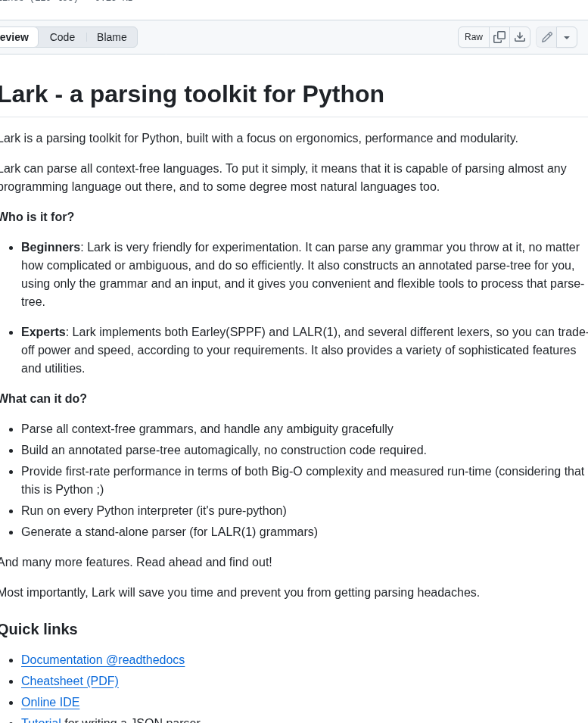Open the Online IDE link
Viewport: 588px width, 723px height.
[x=50, y=702]
